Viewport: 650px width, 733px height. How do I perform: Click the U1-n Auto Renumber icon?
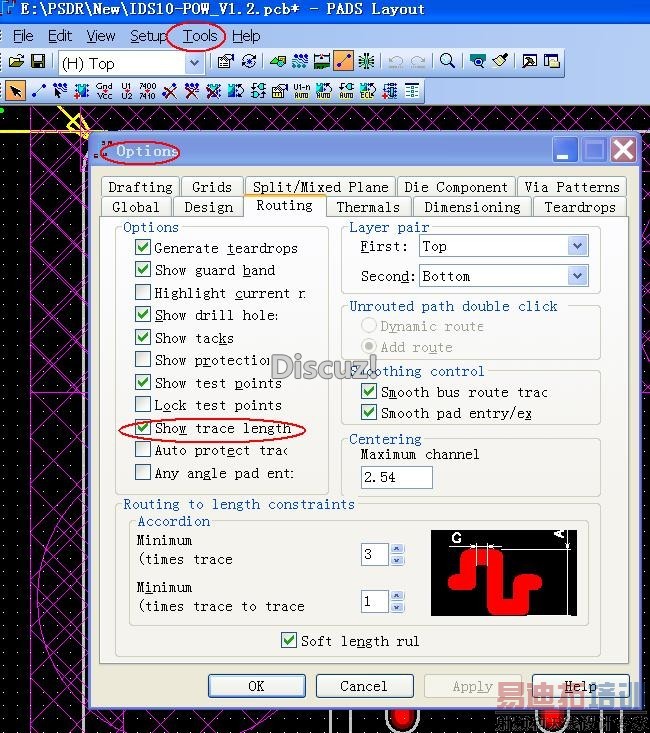pyautogui.click(x=302, y=91)
